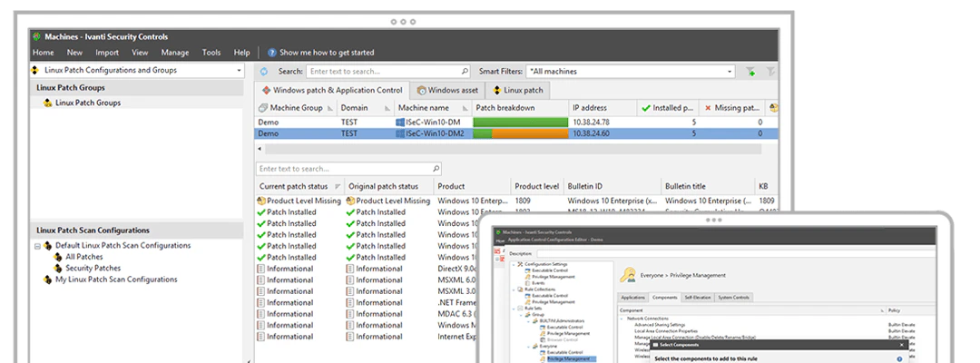
Task: Click the refresh icon left of Search
Action: coord(264,71)
